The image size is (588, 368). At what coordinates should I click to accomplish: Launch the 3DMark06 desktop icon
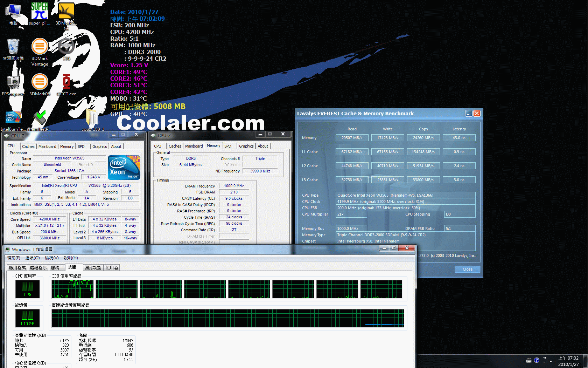coord(40,85)
